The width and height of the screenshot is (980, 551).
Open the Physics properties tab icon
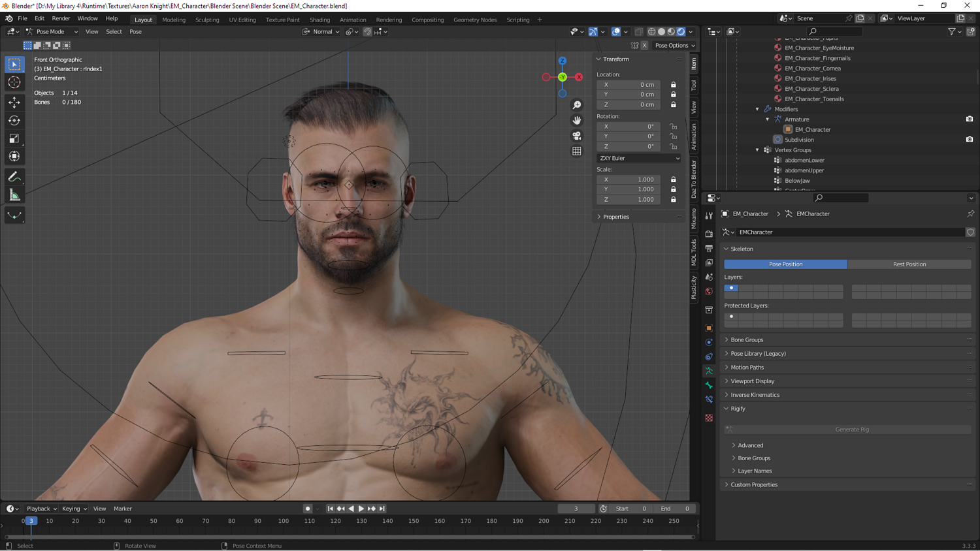point(709,342)
